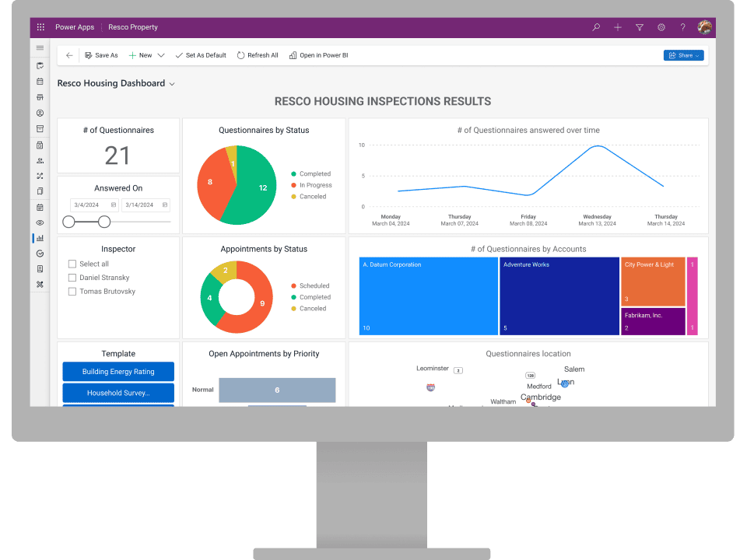The image size is (747, 560).
Task: Open the Resco Housing Dashboard selector chevron
Action: (172, 84)
